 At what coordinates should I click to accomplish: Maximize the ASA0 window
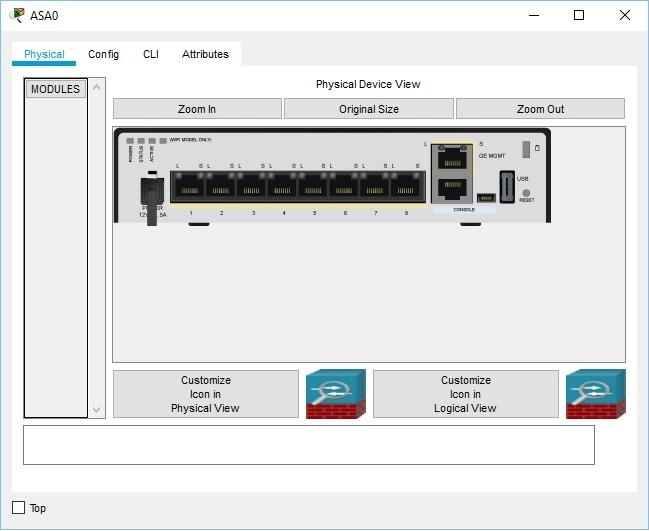click(x=579, y=15)
